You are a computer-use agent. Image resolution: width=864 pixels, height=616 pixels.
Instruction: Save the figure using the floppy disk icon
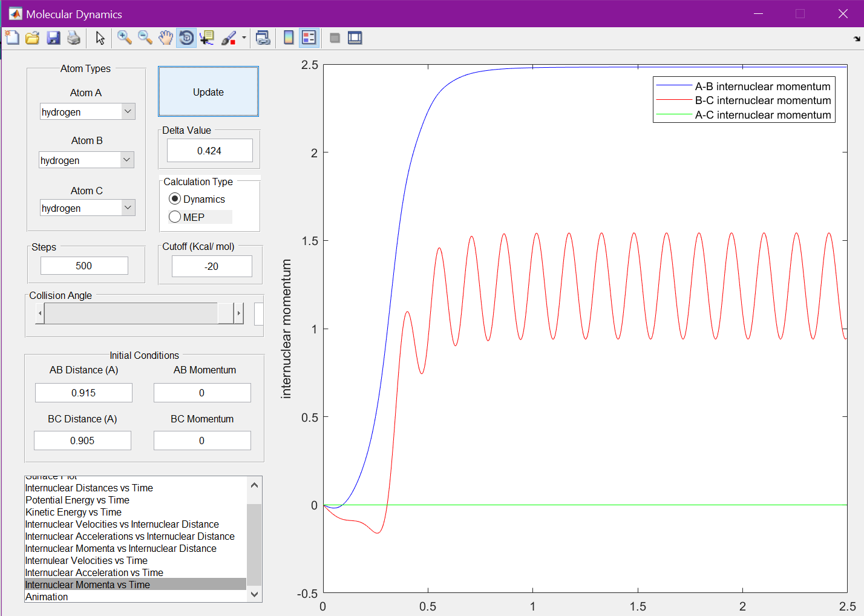click(x=53, y=38)
